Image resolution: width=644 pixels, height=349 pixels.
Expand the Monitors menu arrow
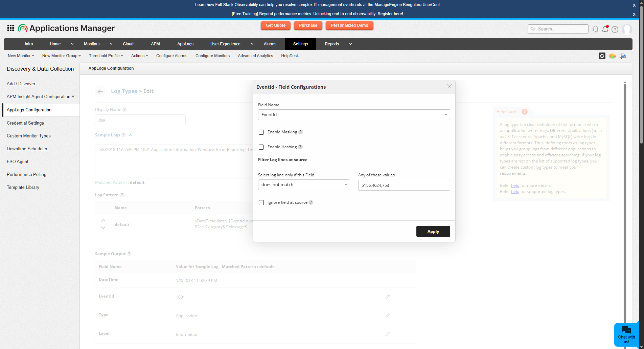coord(111,44)
